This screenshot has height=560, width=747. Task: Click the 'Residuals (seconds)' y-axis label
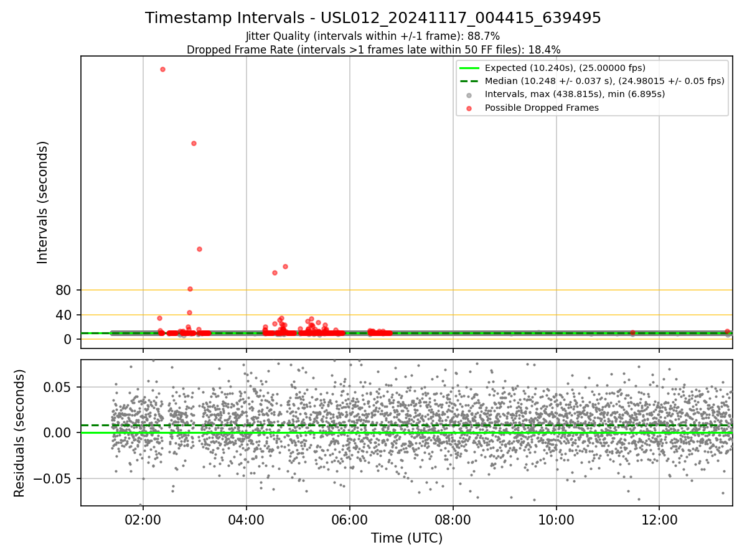click(20, 432)
